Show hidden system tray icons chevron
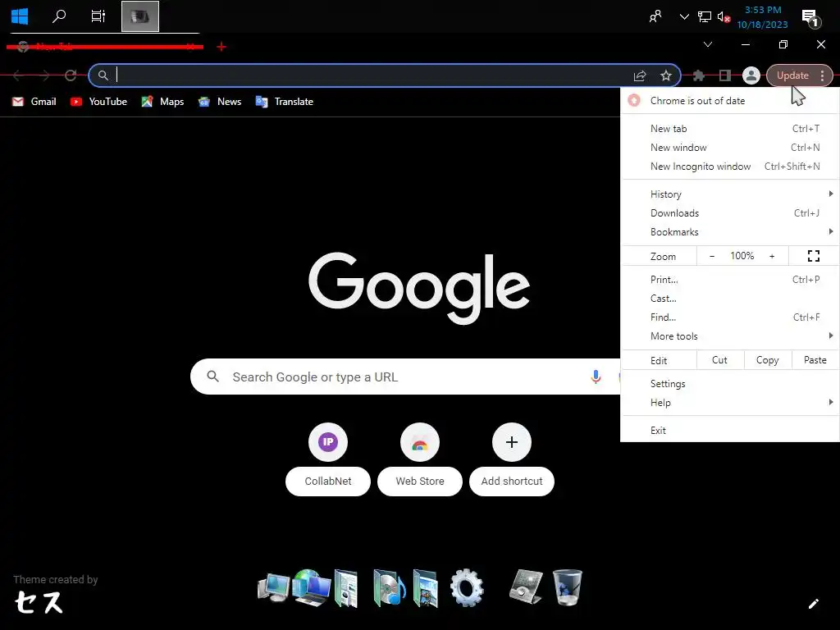Screen dimensions: 840x630 (684, 16)
